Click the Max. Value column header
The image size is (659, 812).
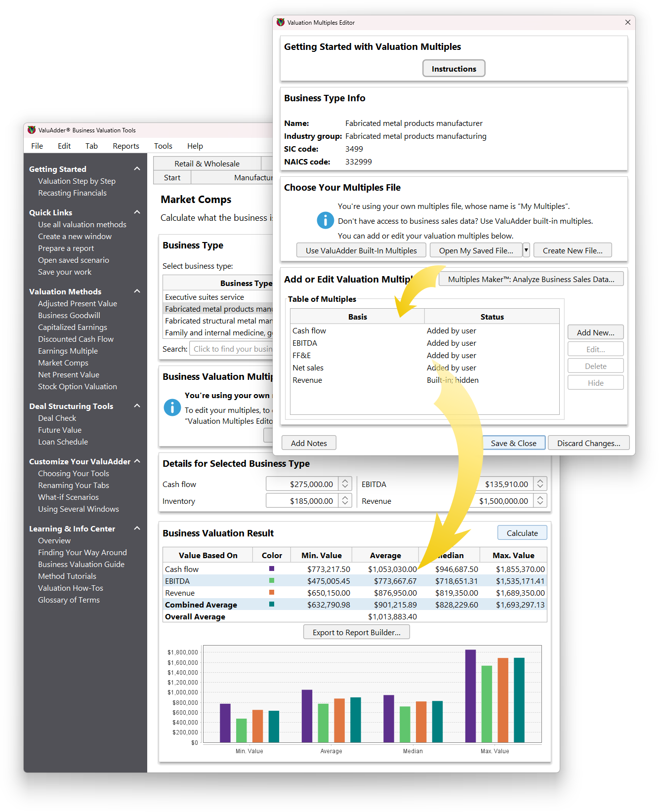513,555
